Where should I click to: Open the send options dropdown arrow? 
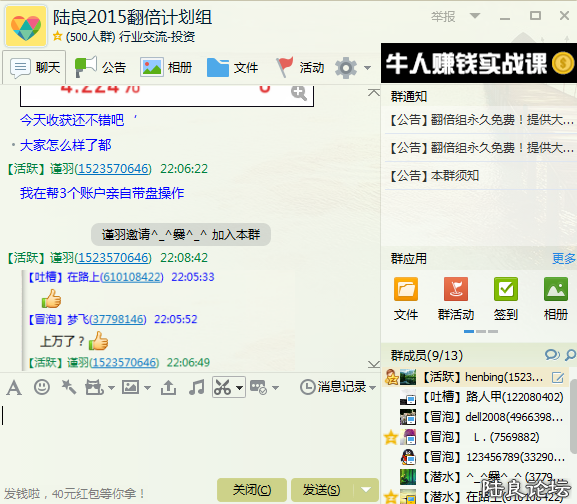tap(366, 490)
